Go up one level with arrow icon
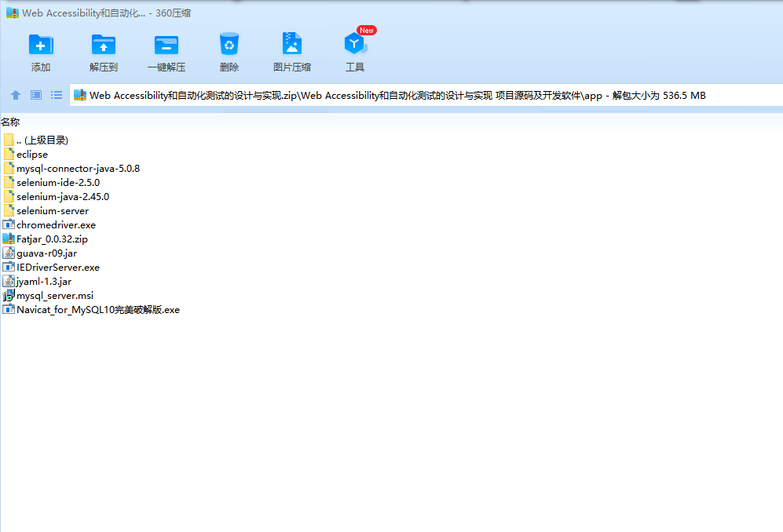This screenshot has height=532, width=783. (16, 95)
